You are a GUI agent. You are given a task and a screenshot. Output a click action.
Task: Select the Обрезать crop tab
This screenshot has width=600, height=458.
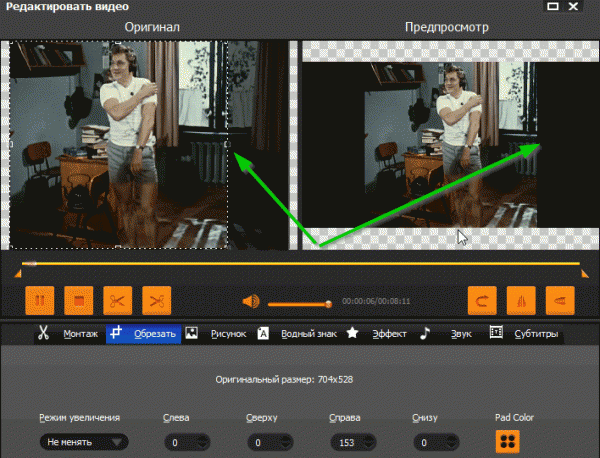coord(144,334)
